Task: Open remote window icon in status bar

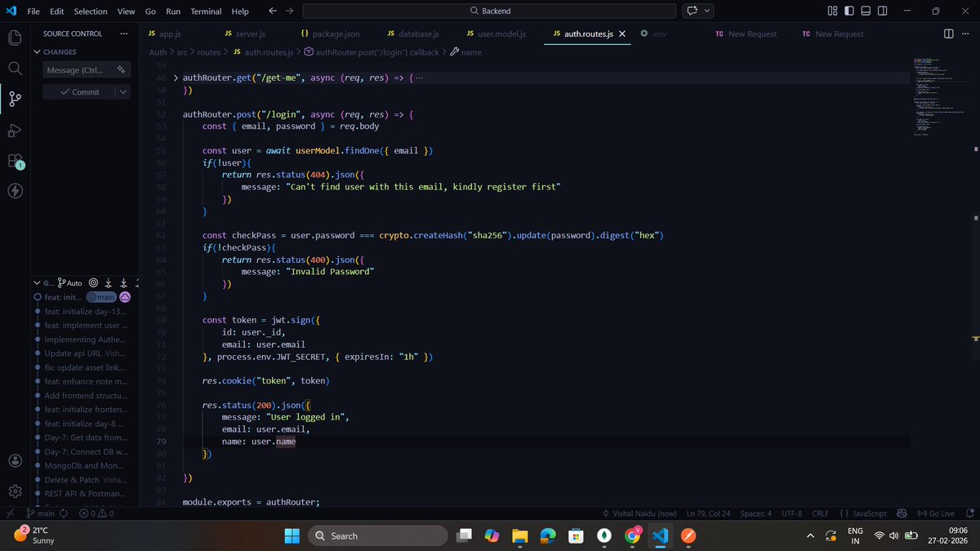Action: [x=10, y=513]
